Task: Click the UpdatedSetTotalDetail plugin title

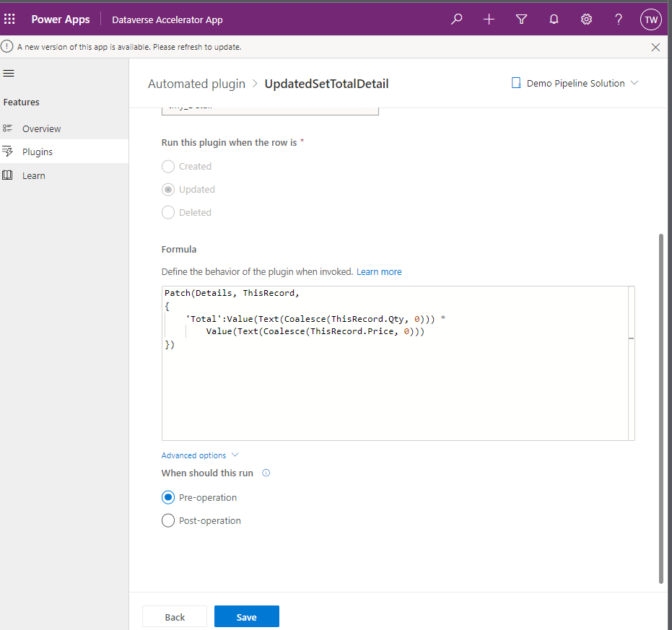Action: point(326,84)
